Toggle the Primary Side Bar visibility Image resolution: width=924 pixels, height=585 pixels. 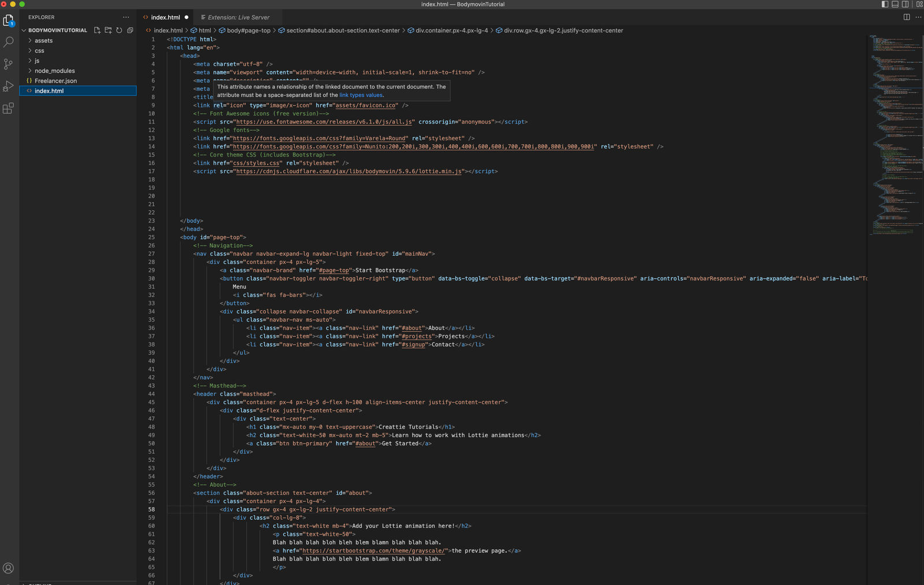click(x=884, y=4)
